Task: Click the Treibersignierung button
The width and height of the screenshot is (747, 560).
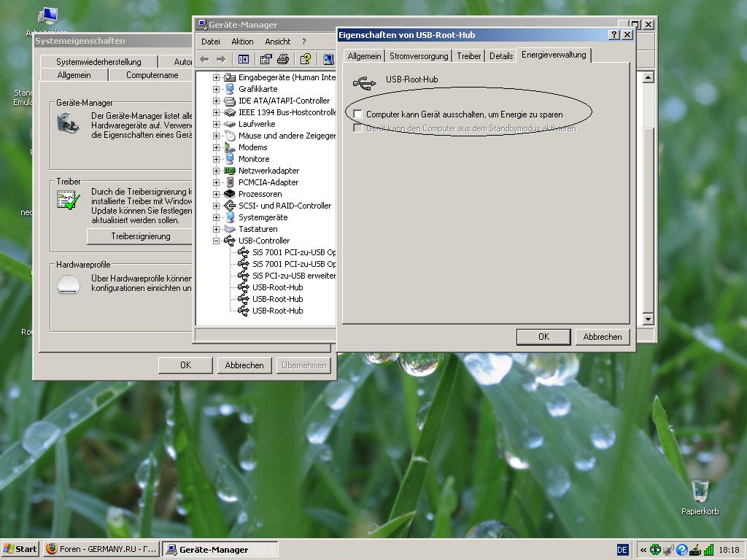Action: click(x=140, y=236)
